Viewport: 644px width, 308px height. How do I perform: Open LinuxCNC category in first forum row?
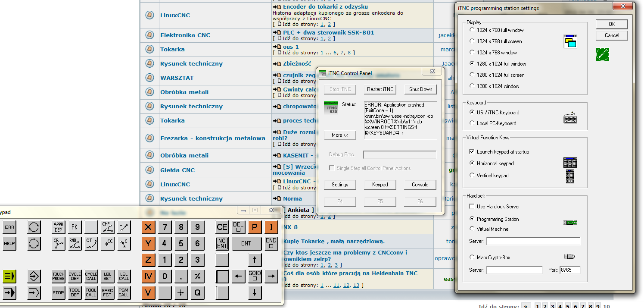click(175, 15)
